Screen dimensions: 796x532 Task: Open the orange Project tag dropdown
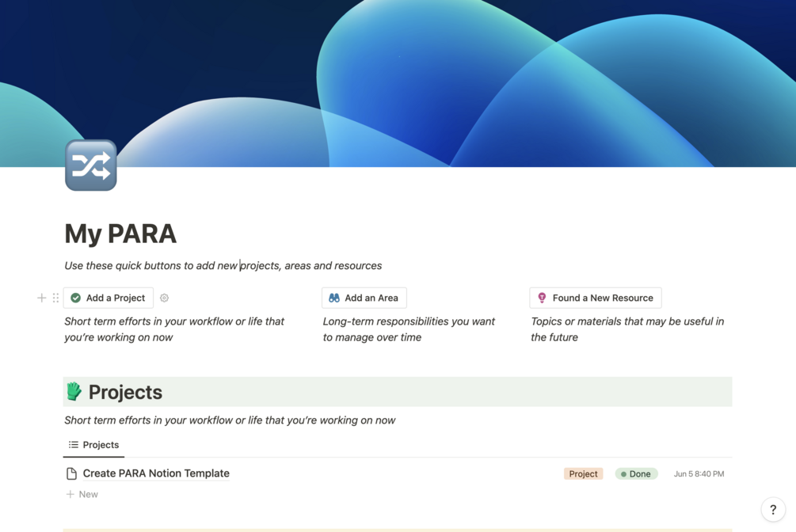pos(583,473)
